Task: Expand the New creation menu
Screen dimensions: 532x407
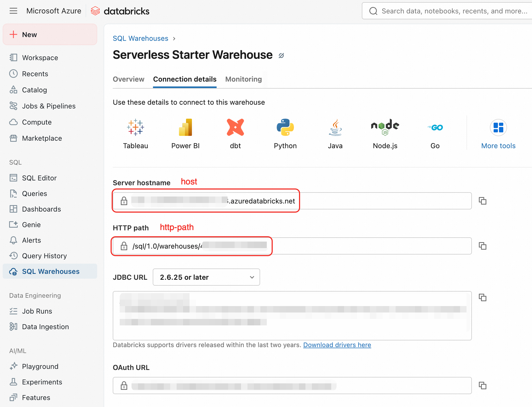Action: (x=50, y=34)
